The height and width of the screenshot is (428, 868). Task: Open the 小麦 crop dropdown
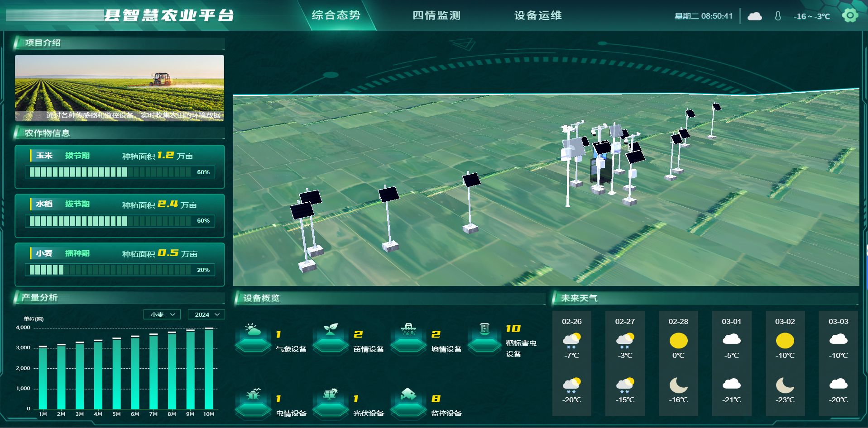click(x=162, y=314)
